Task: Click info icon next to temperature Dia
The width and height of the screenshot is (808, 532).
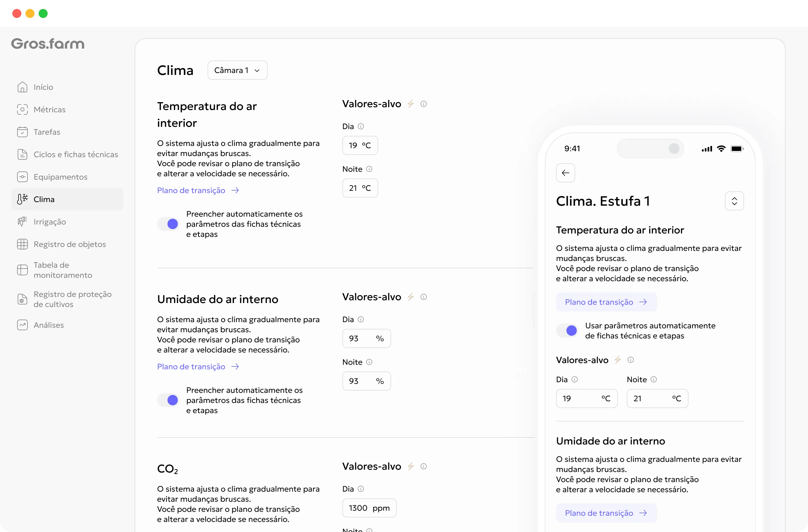Action: pos(361,126)
